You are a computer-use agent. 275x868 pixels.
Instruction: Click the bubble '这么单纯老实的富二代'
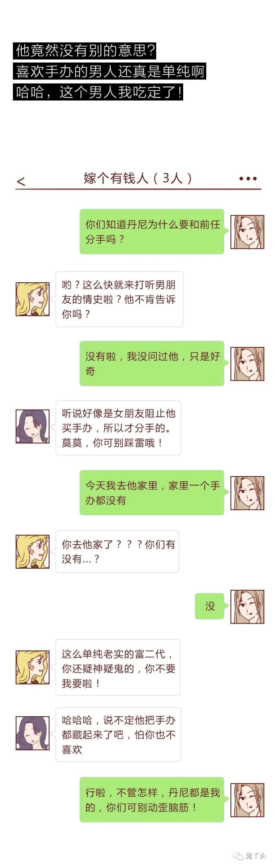click(x=118, y=667)
